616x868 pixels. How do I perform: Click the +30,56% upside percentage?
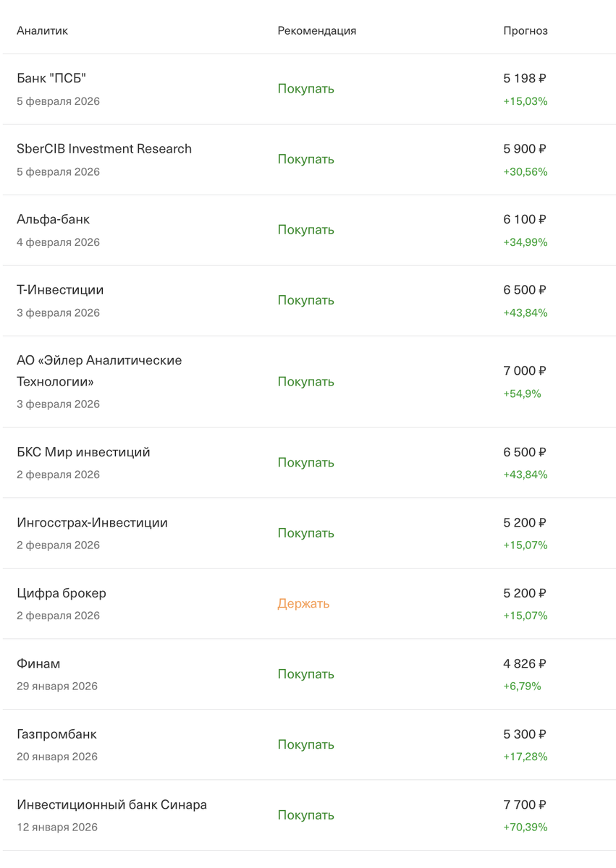click(x=526, y=172)
